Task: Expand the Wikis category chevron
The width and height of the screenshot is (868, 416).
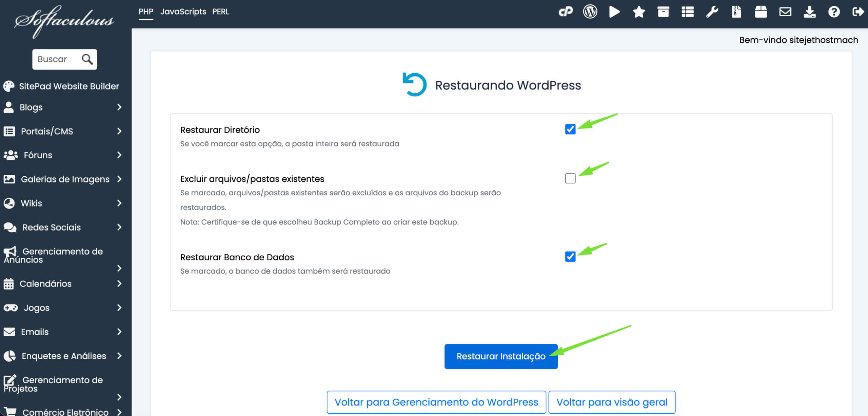Action: click(119, 203)
